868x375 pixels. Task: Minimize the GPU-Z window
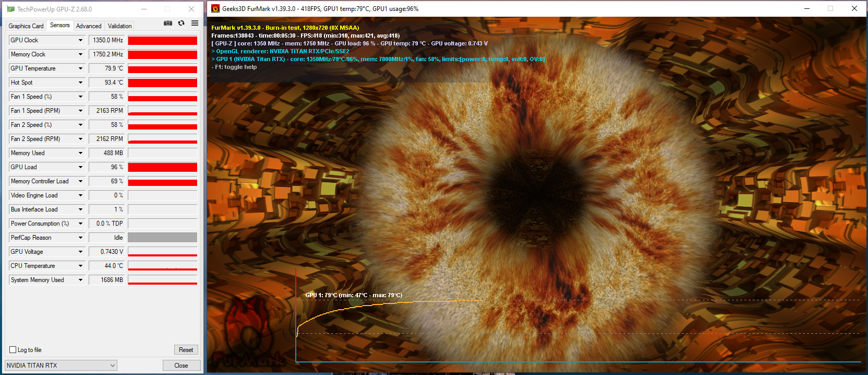[144, 9]
